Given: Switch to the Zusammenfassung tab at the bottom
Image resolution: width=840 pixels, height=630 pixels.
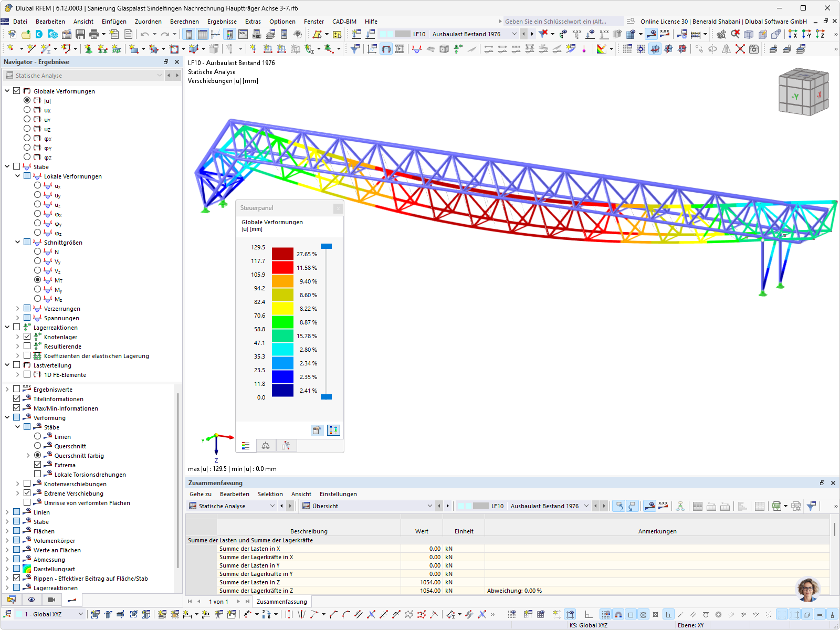Looking at the screenshot, I should [x=281, y=601].
